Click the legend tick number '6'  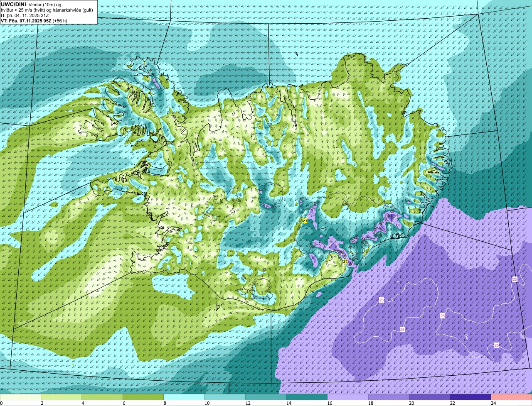(x=123, y=403)
